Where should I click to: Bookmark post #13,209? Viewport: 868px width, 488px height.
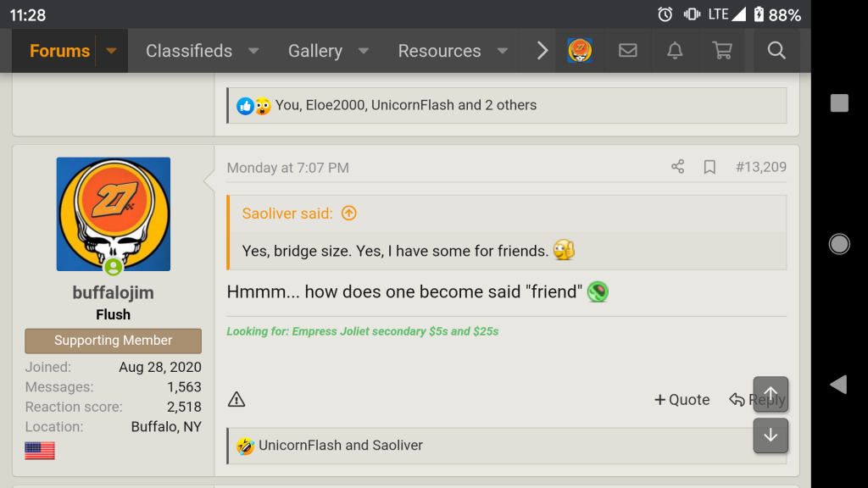[709, 167]
